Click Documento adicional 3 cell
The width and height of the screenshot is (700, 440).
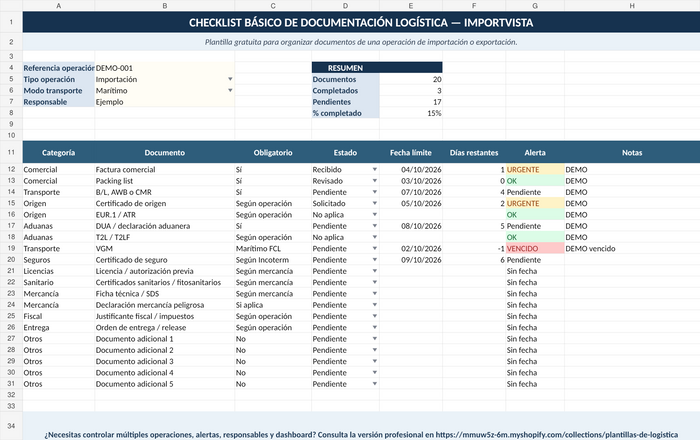(164, 361)
